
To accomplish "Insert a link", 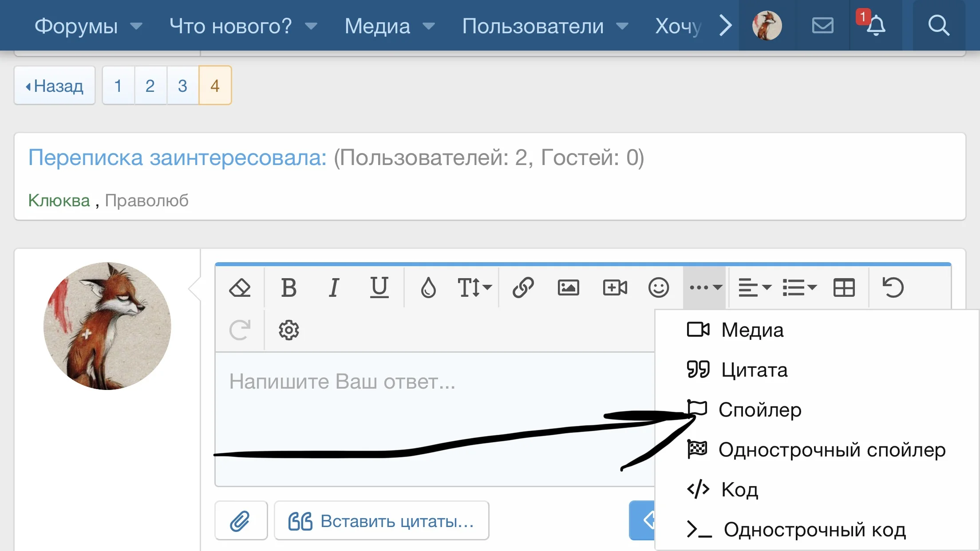I will point(524,287).
